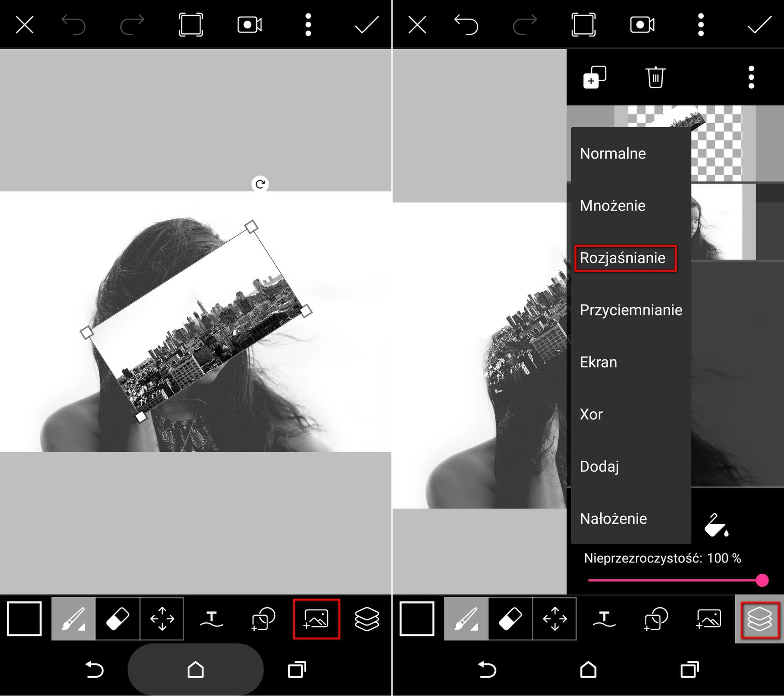
Task: Open right screen top three-dot overflow menu
Action: click(x=701, y=25)
